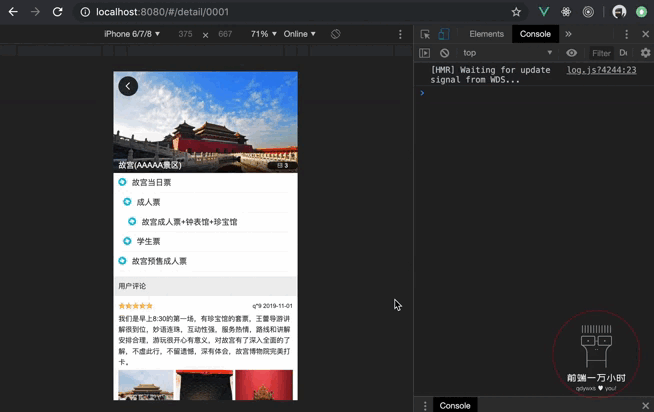
Task: Open the Online throttling dropdown
Action: (x=299, y=34)
